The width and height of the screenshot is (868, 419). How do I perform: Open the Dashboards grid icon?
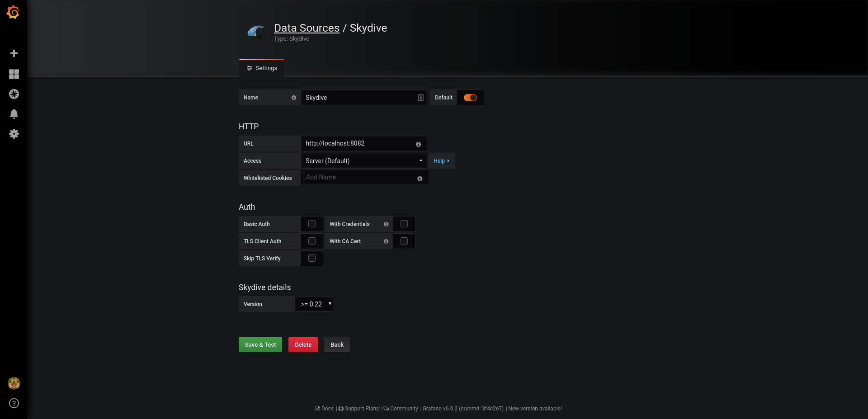pyautogui.click(x=14, y=74)
